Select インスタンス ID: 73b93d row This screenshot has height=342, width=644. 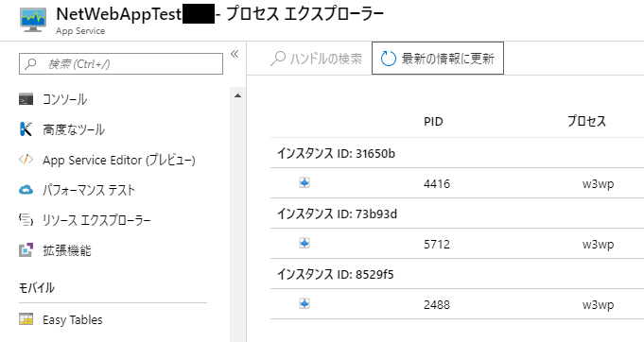pyautogui.click(x=457, y=214)
